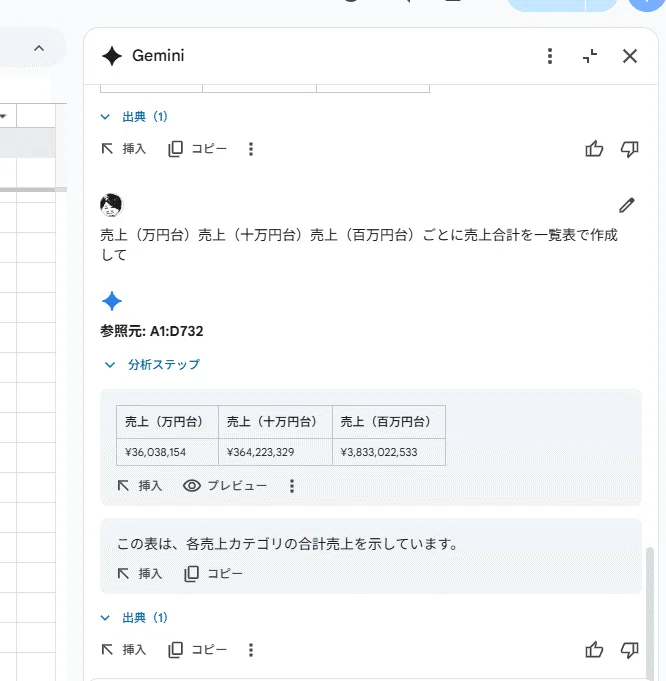Viewport: 666px width, 681px height.
Task: Select the 売上（万円台） table header cell
Action: tap(167, 422)
